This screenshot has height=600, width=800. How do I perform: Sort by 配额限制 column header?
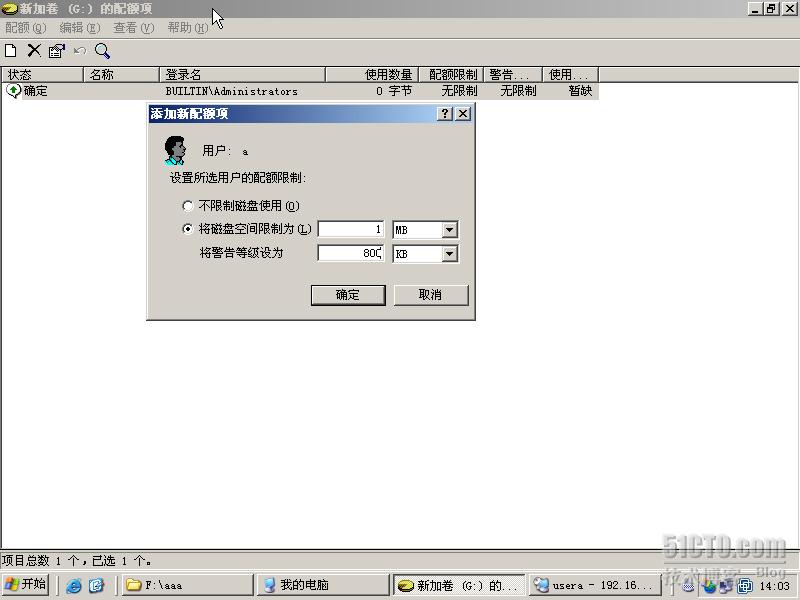451,74
